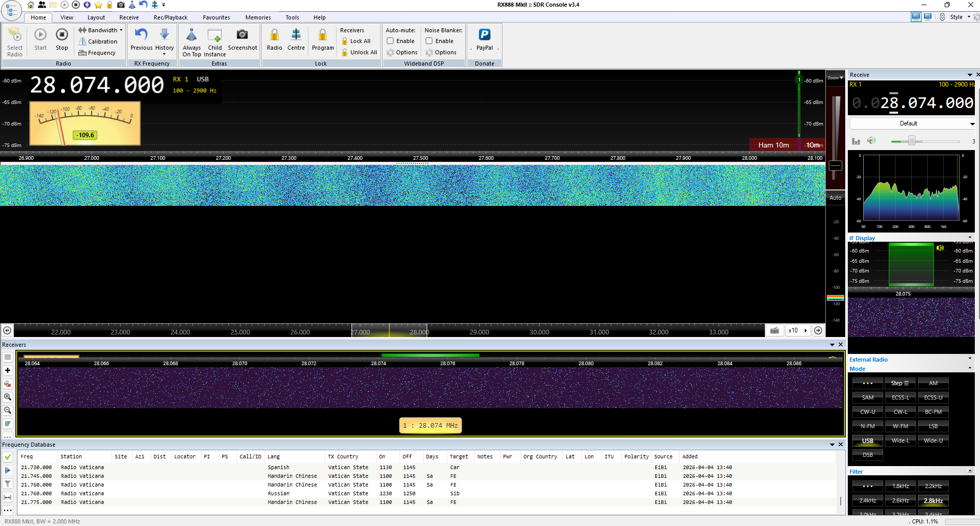
Task: Open the Default profile dropdown in Receive panel
Action: tap(912, 123)
